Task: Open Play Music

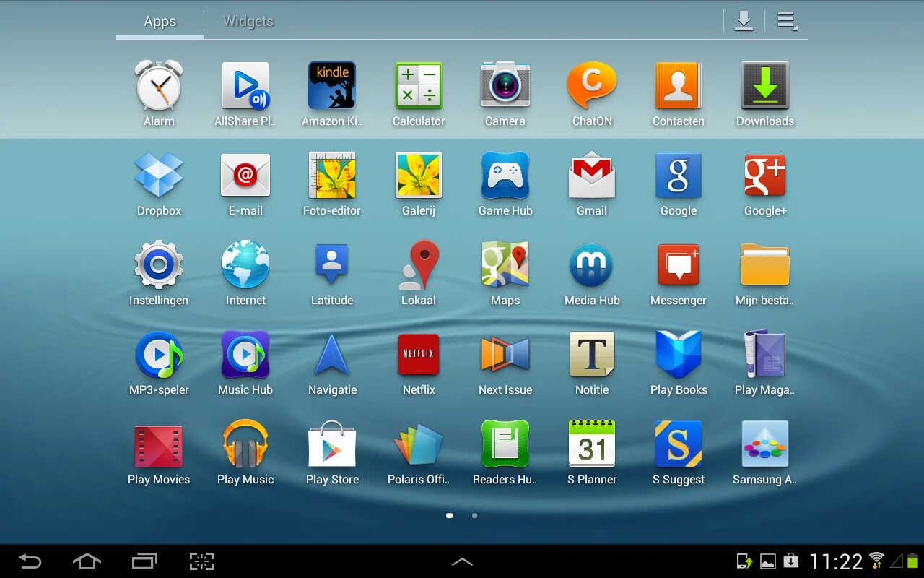Action: [x=245, y=444]
